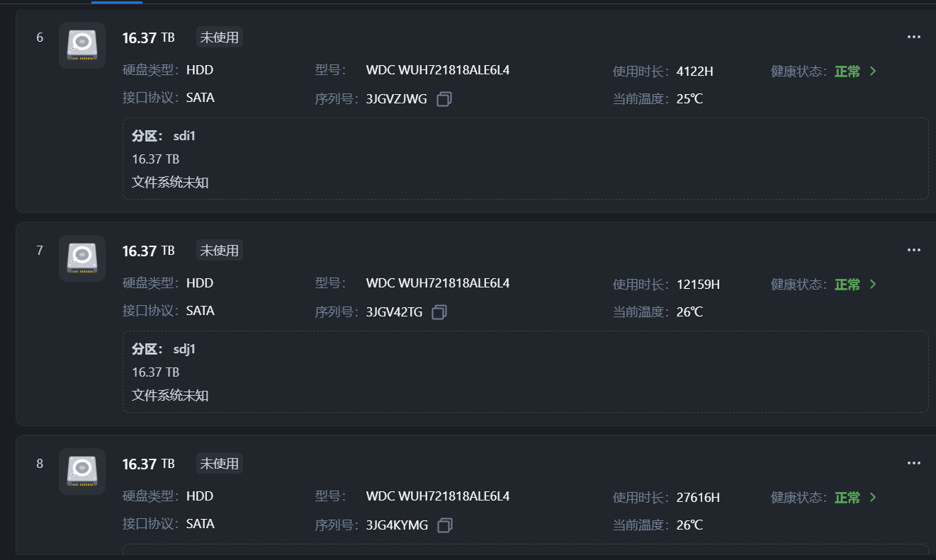Copy serial number 3JGVZJWG

[444, 99]
